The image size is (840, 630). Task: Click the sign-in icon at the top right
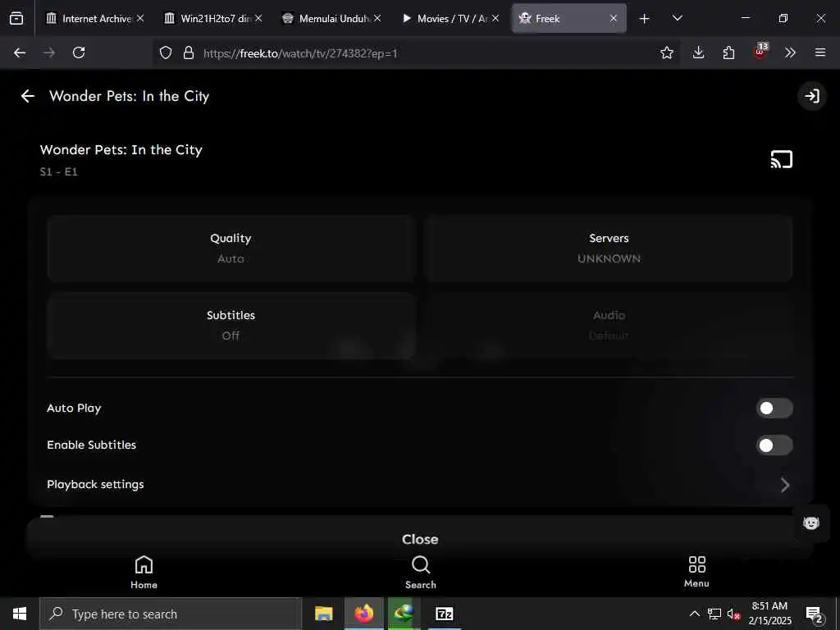(x=812, y=97)
